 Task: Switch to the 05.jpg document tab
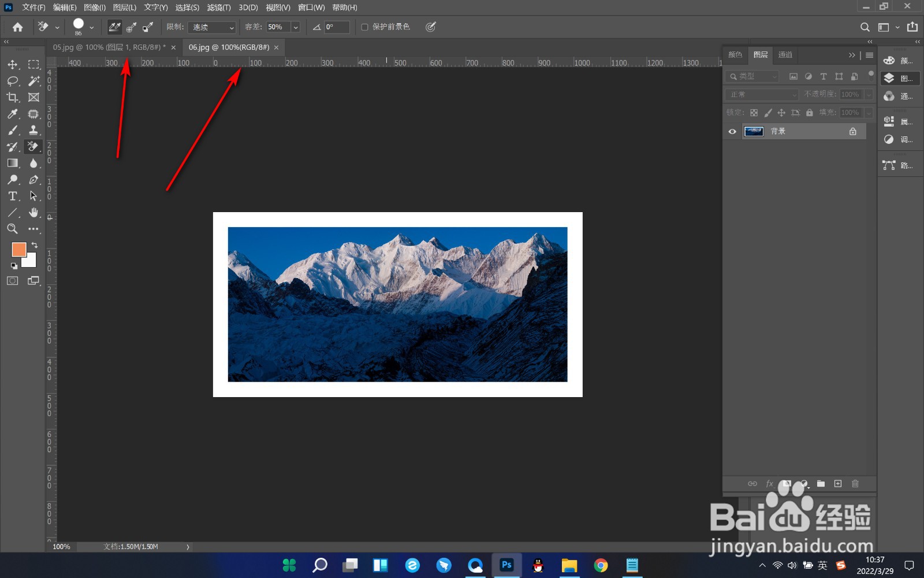[110, 47]
